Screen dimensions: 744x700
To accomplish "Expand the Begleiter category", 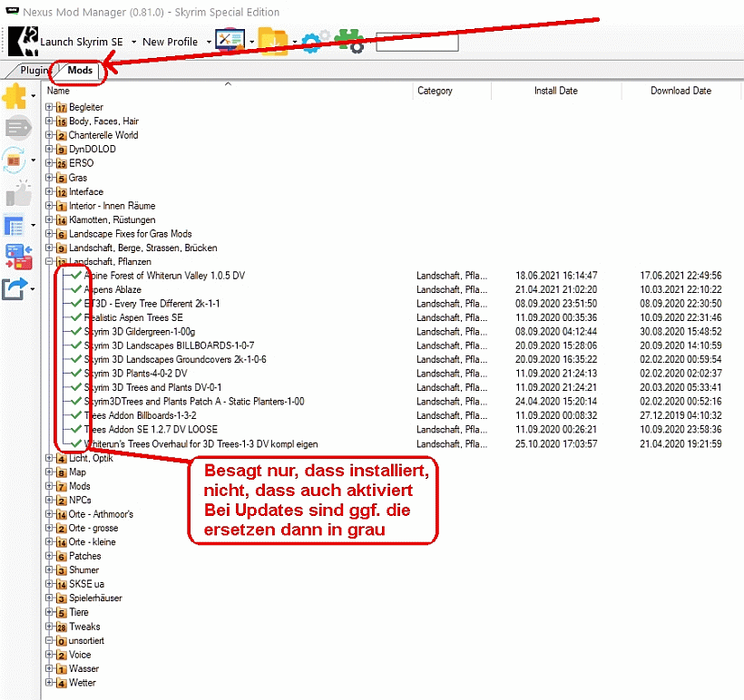I will click(50, 107).
